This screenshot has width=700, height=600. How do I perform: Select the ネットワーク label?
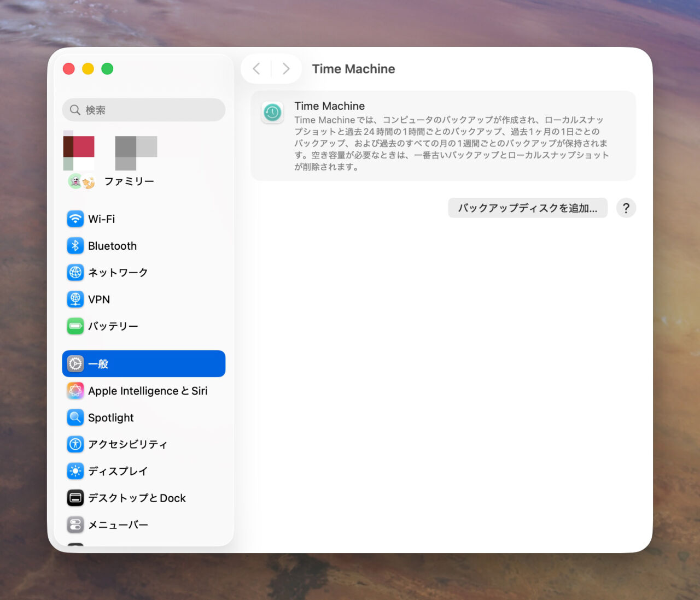118,273
